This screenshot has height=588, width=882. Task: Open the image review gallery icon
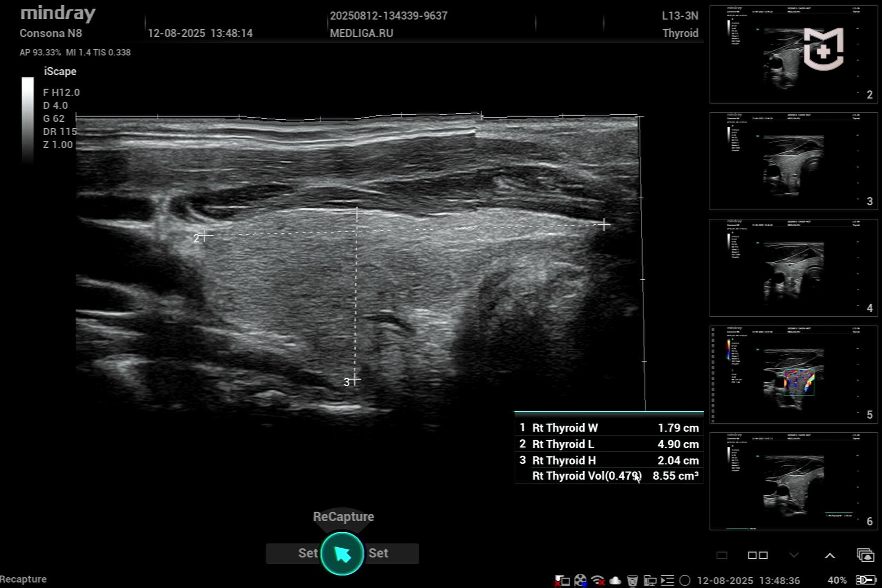point(865,555)
